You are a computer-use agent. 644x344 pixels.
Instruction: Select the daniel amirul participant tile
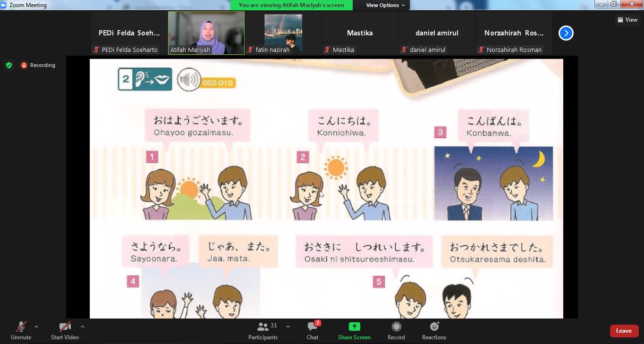point(437,33)
